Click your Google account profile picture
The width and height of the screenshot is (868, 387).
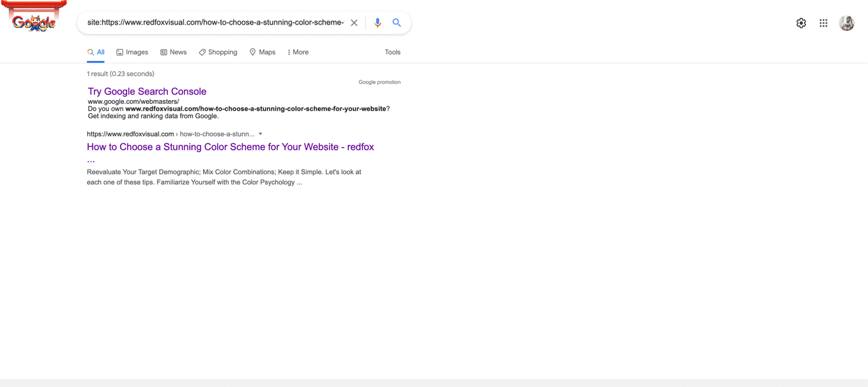tap(847, 22)
